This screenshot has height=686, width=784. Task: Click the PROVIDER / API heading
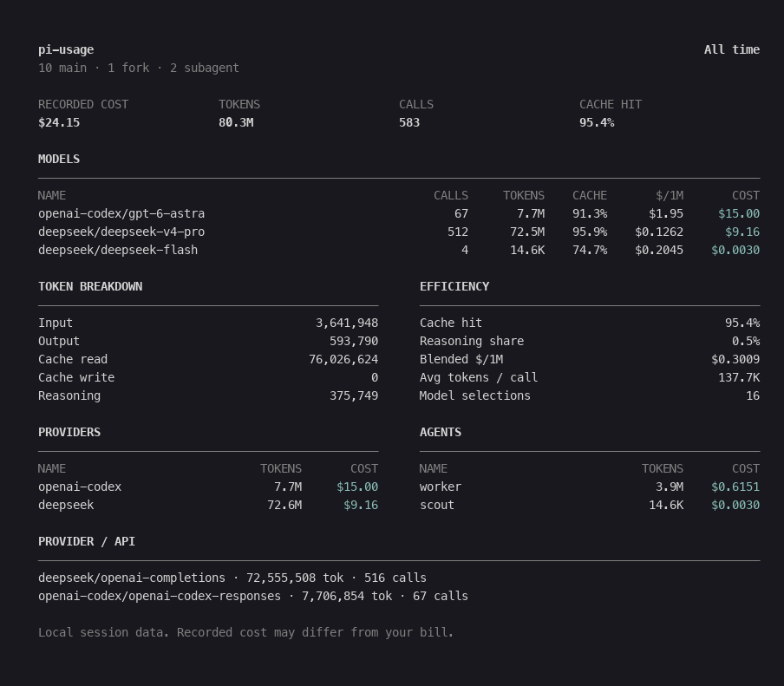coord(87,541)
